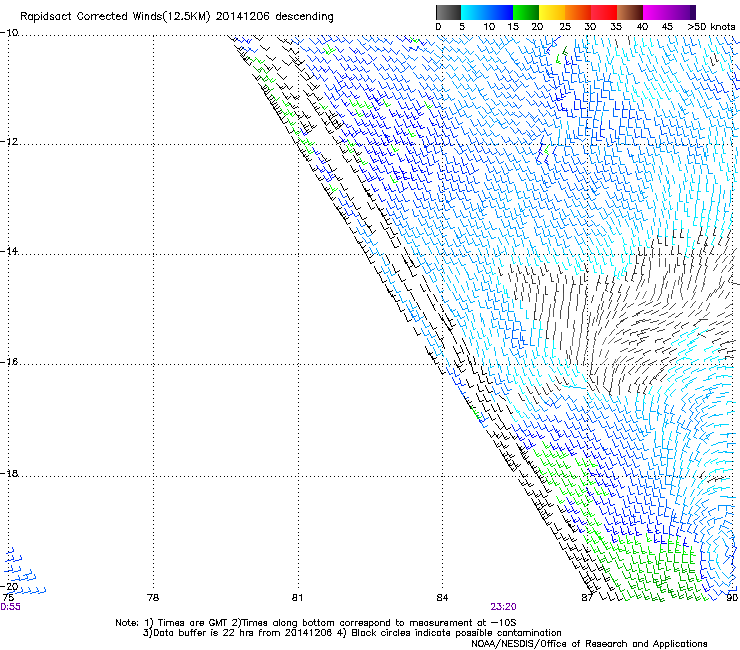740x650 pixels.
Task: Click the latitude label '-18'
Action: click(x=9, y=473)
